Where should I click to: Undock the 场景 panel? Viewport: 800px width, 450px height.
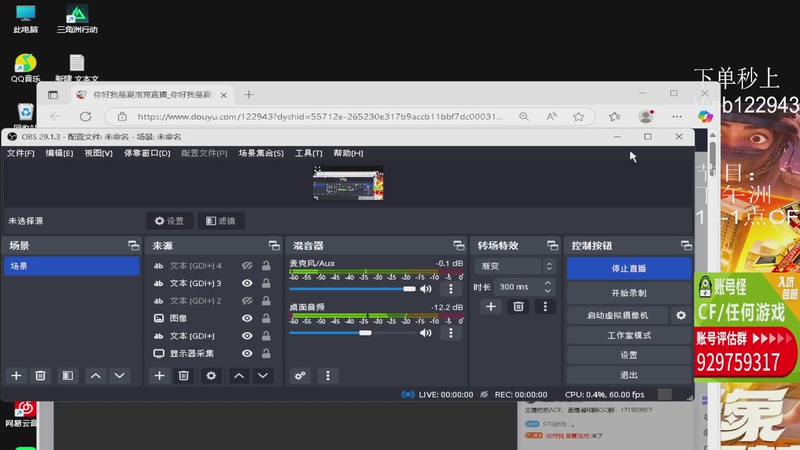(x=133, y=246)
